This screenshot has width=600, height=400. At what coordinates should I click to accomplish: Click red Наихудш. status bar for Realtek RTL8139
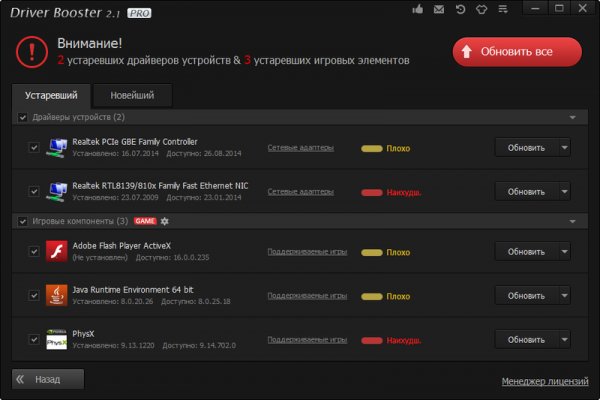tap(372, 193)
